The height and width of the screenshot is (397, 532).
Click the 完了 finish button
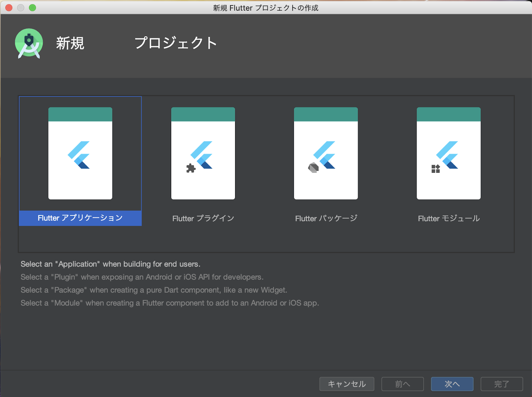[502, 384]
